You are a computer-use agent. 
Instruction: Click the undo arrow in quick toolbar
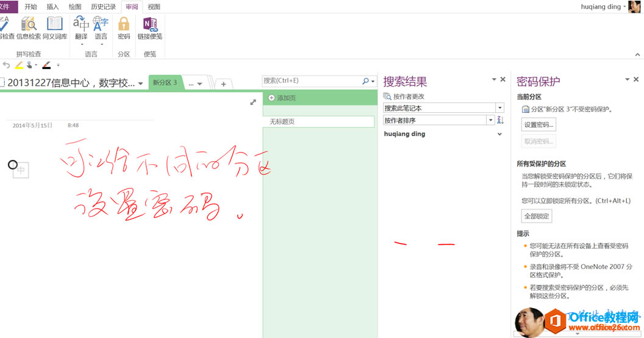point(6,65)
